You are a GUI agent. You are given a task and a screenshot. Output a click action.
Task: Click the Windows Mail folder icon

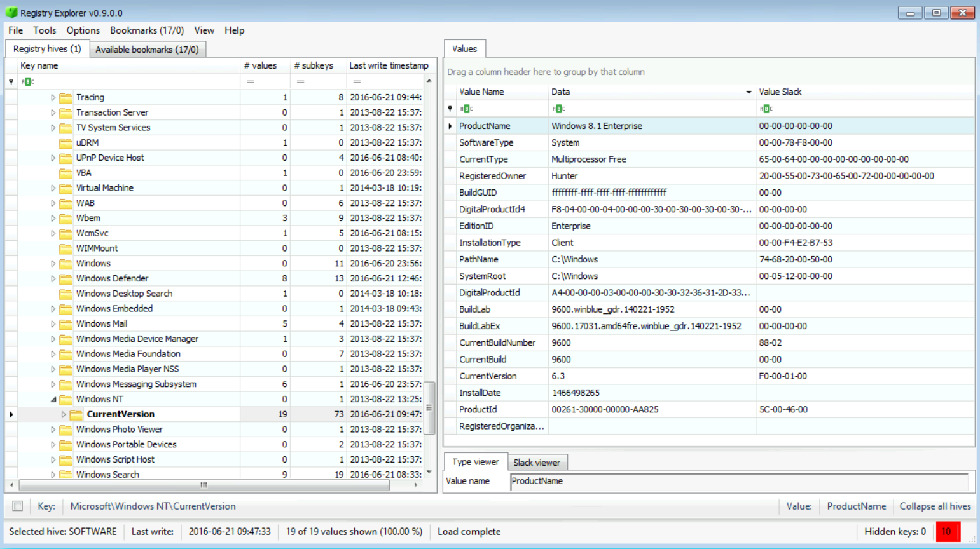[x=66, y=324]
